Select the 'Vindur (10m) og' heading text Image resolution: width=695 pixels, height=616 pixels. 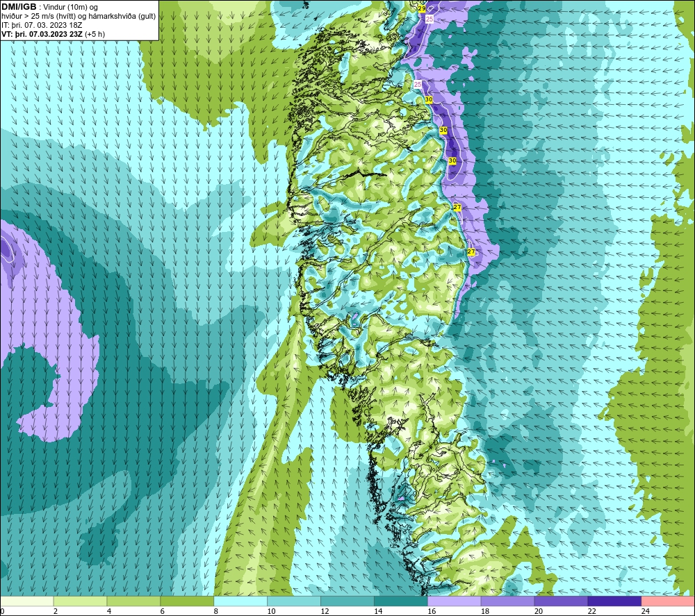[71, 8]
